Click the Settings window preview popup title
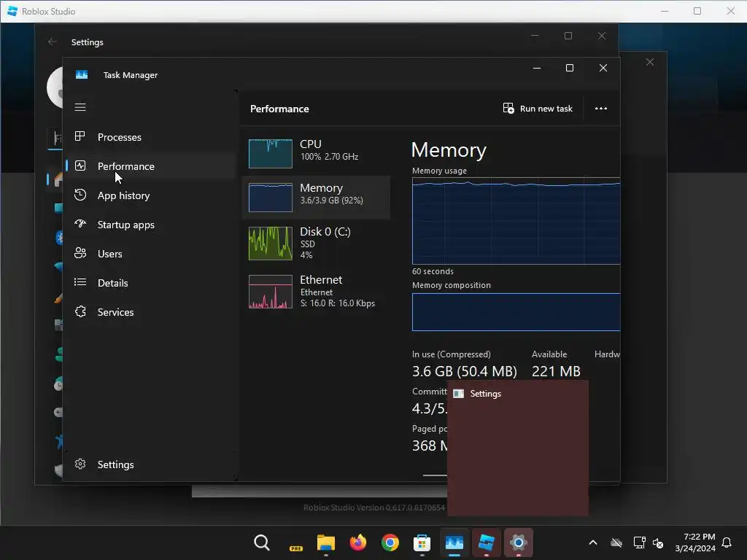Viewport: 747px width, 560px height. click(485, 394)
